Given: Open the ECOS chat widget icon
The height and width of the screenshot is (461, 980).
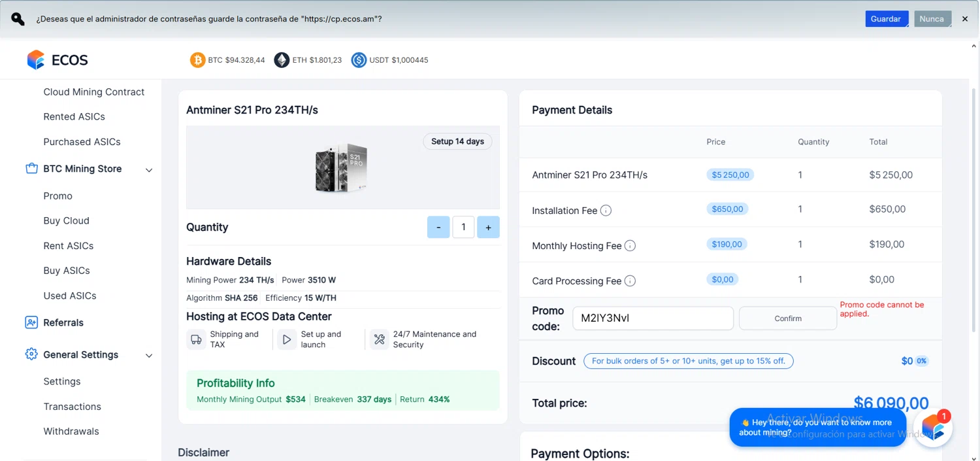Looking at the screenshot, I should [x=933, y=428].
